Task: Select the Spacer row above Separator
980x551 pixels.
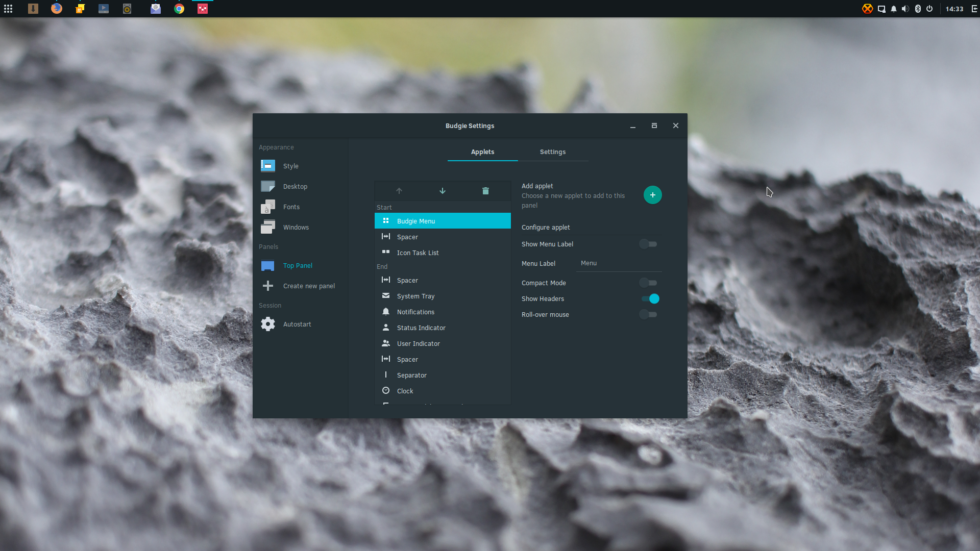Action: click(x=443, y=359)
